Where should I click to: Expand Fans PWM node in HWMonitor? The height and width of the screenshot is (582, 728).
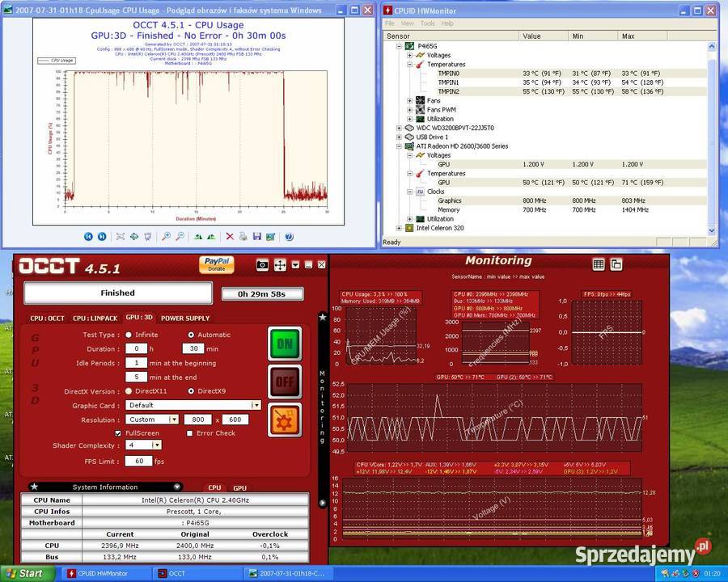409,110
